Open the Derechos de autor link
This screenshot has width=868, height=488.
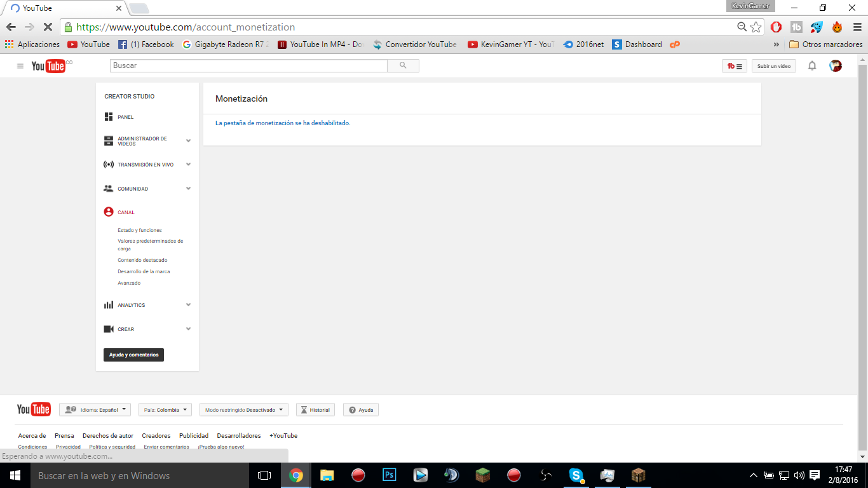click(108, 436)
